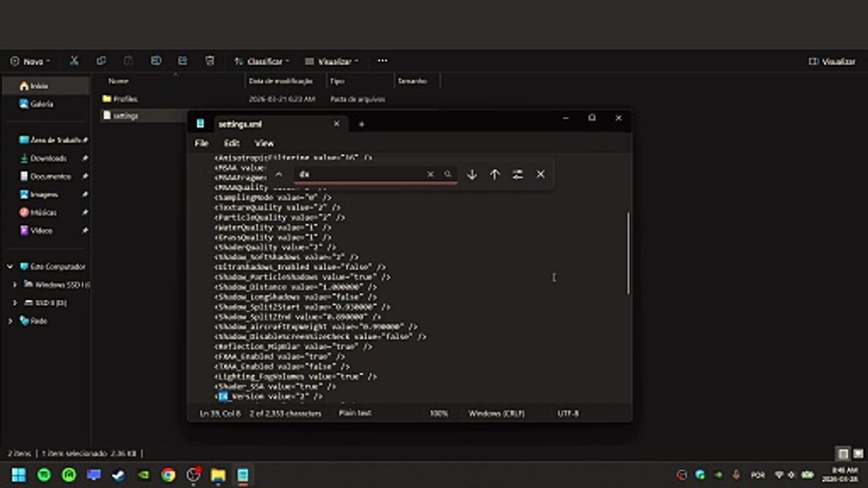This screenshot has width=868, height=488.
Task: Expand the Rede network node
Action: click(10, 321)
